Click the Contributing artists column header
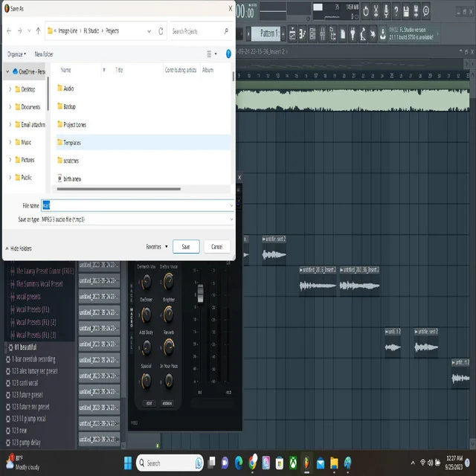The image size is (476, 476). (181, 70)
